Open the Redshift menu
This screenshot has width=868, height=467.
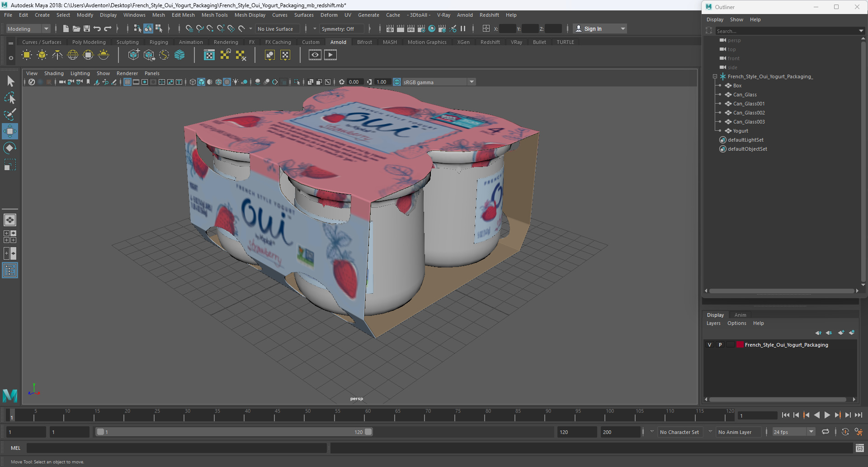point(489,15)
